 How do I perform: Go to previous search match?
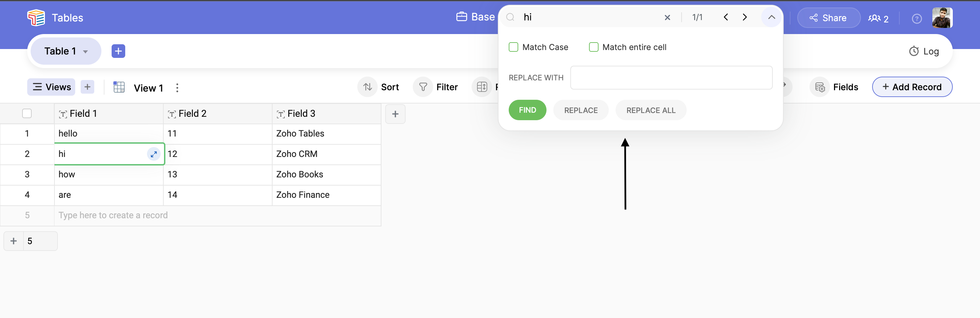pyautogui.click(x=725, y=17)
